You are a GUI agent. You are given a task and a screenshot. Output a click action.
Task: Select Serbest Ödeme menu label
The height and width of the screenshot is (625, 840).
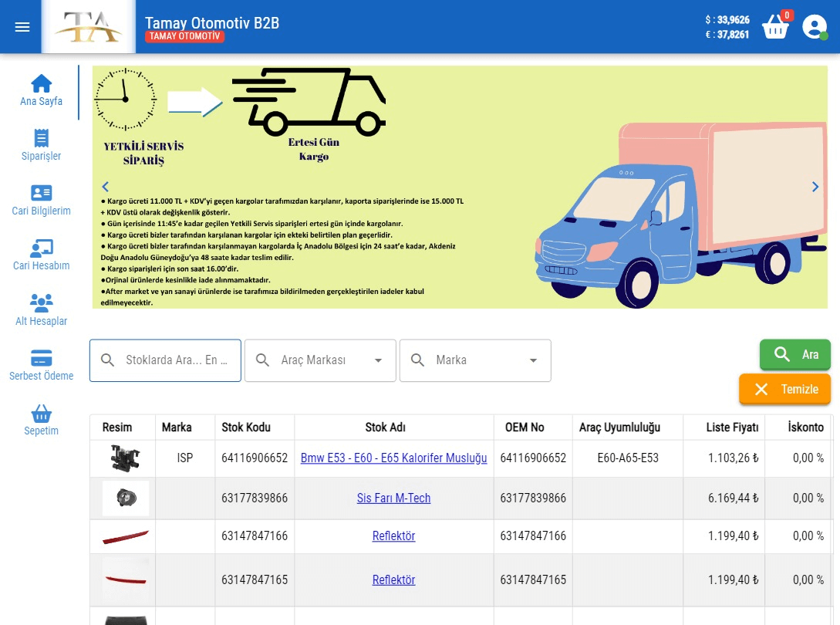point(41,376)
